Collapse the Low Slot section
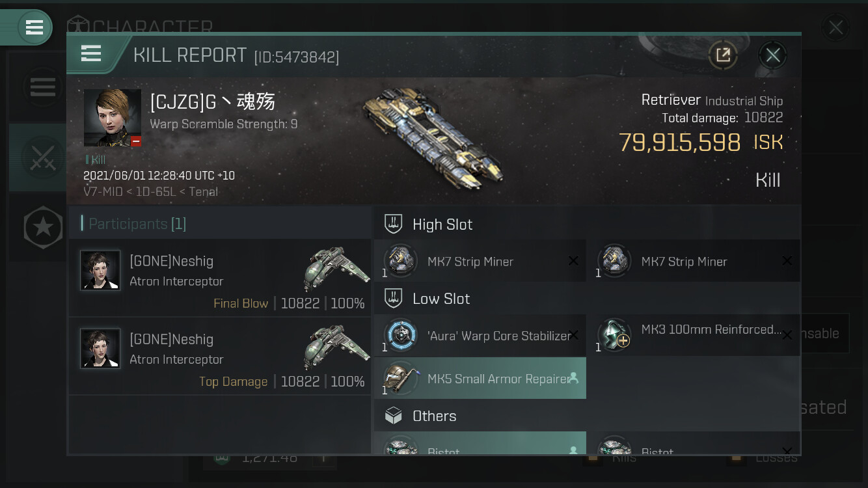Screen dimensions: 868x488 [x=587, y=299]
